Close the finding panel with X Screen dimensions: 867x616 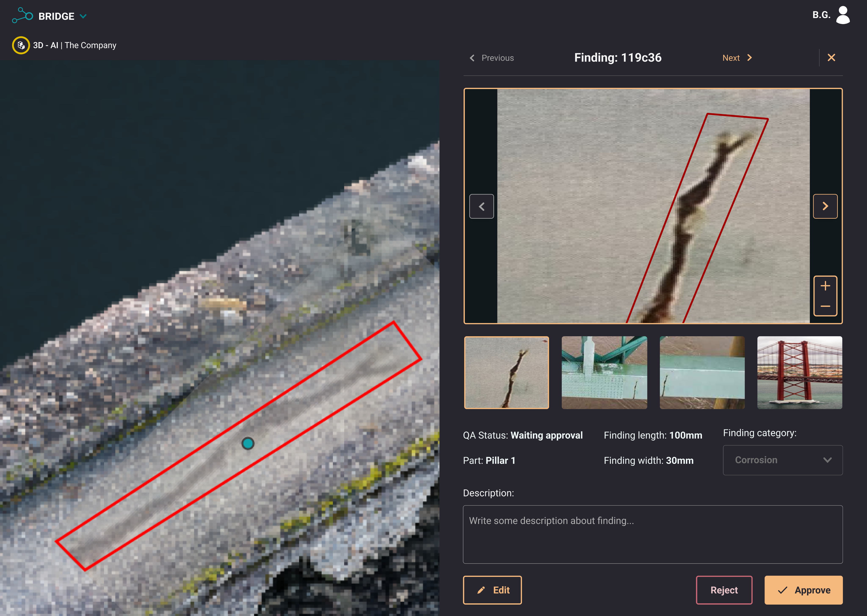(831, 58)
